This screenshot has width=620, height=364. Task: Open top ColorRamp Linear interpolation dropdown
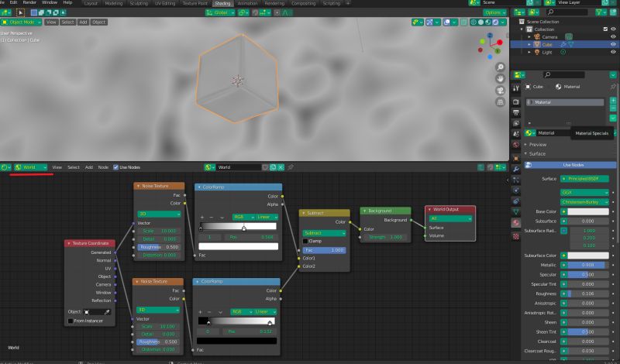(x=267, y=217)
